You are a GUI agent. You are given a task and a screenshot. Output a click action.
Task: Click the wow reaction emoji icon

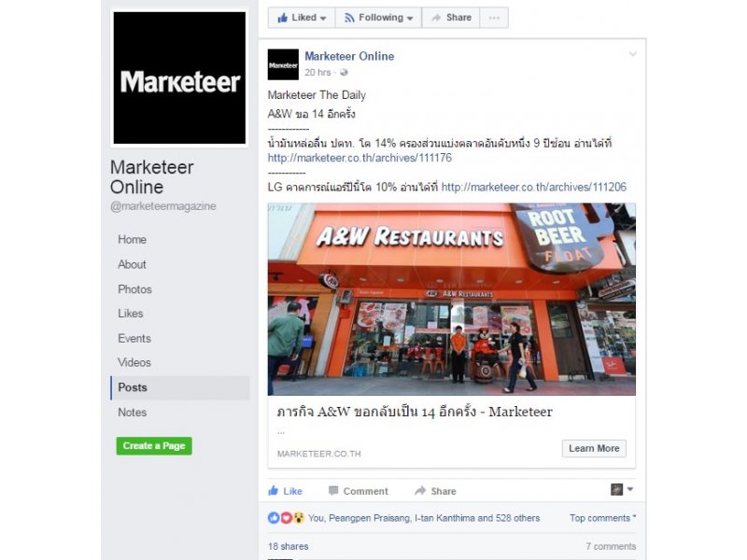click(x=298, y=518)
